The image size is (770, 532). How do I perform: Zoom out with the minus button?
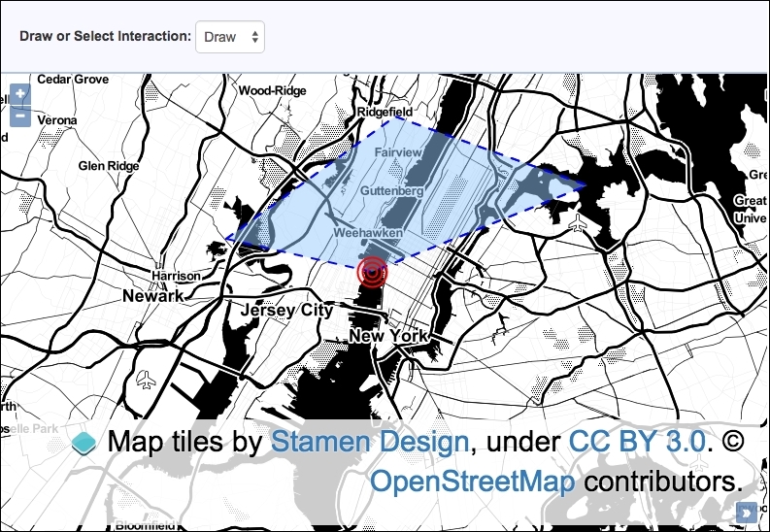pos(20,116)
